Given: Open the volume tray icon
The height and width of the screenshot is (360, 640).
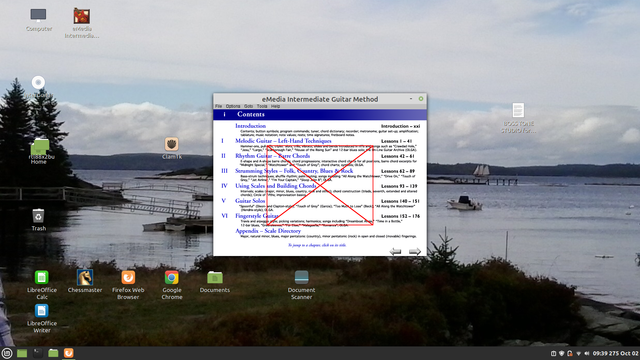Looking at the screenshot, I should 587,353.
